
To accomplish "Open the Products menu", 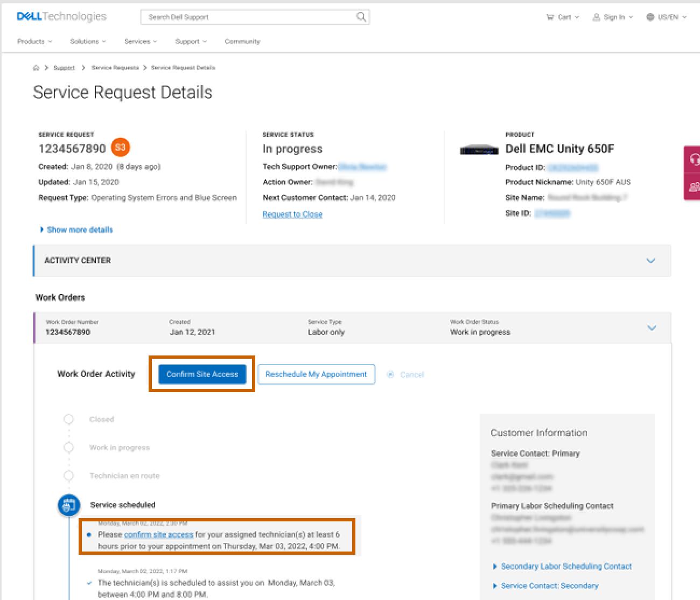I will [34, 41].
